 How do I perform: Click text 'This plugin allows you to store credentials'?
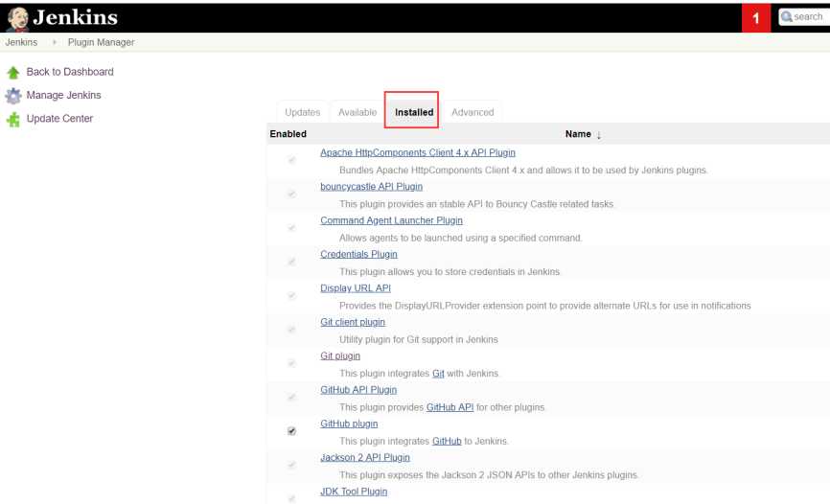(x=450, y=271)
